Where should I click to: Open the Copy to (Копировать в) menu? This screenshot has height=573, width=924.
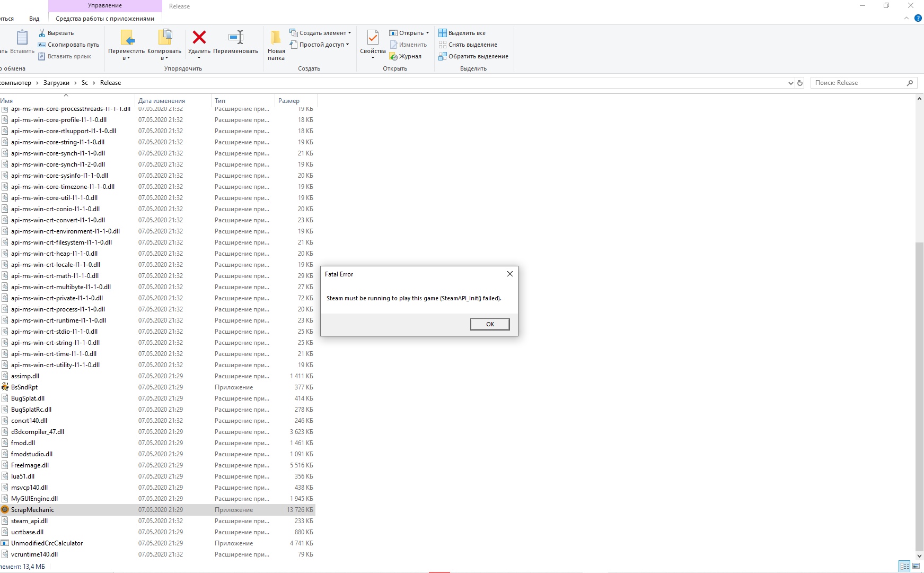164,45
